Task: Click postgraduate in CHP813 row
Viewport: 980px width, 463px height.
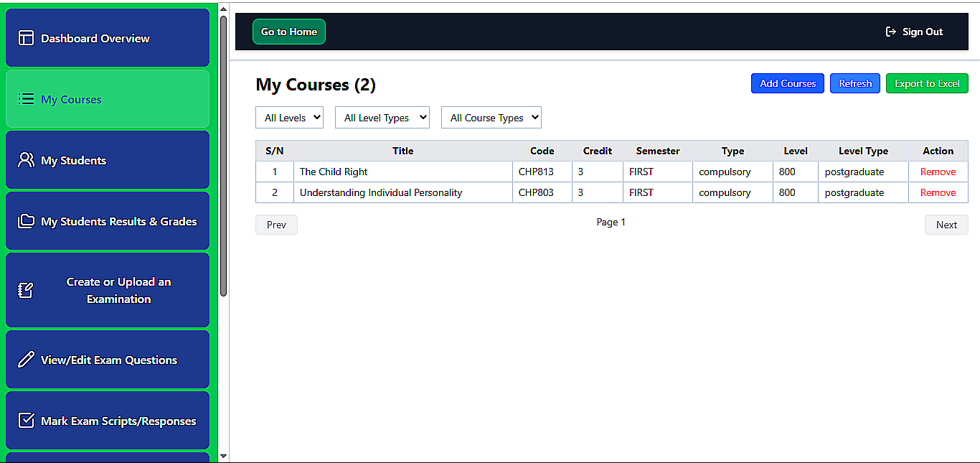Action: point(863,172)
